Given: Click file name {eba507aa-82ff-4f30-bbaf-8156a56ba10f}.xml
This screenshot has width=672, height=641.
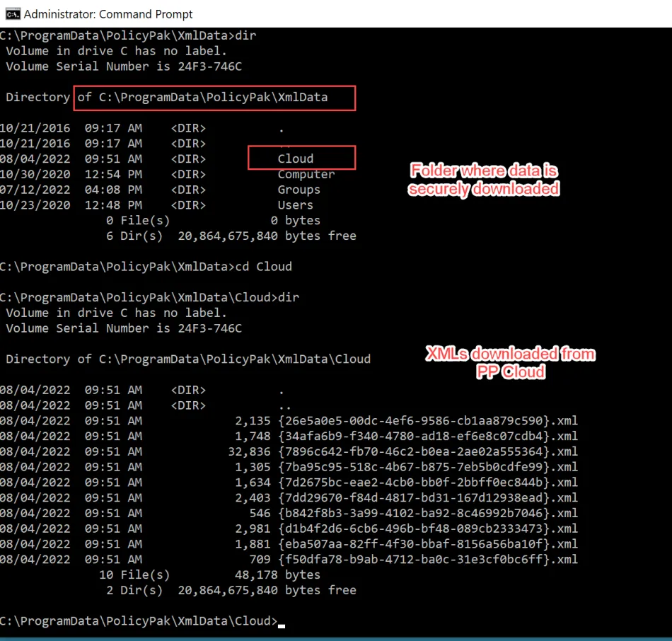Looking at the screenshot, I should pyautogui.click(x=428, y=544).
